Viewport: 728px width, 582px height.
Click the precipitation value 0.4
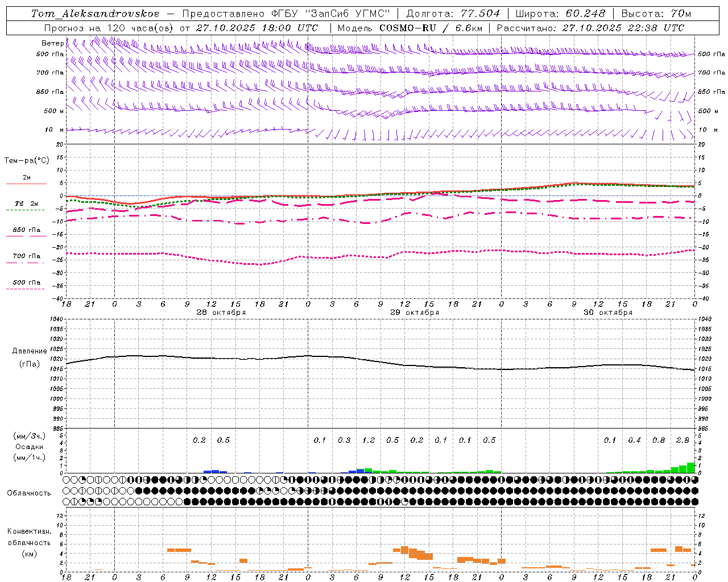[634, 440]
